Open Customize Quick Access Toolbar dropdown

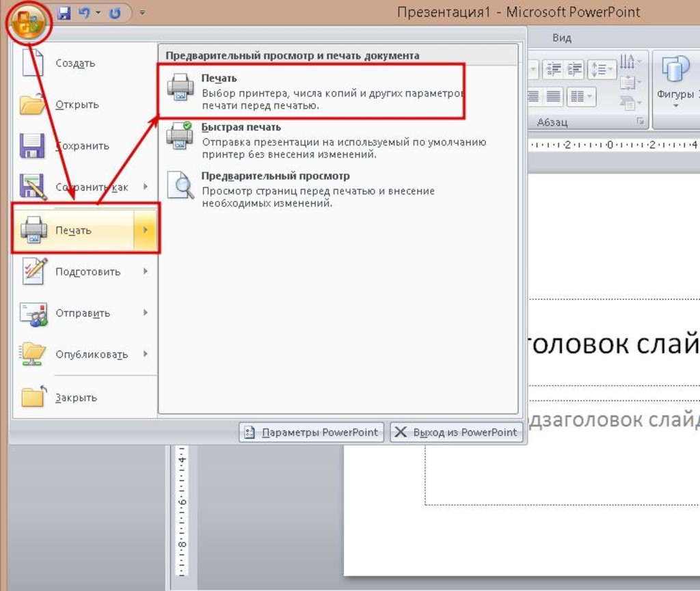pyautogui.click(x=142, y=13)
